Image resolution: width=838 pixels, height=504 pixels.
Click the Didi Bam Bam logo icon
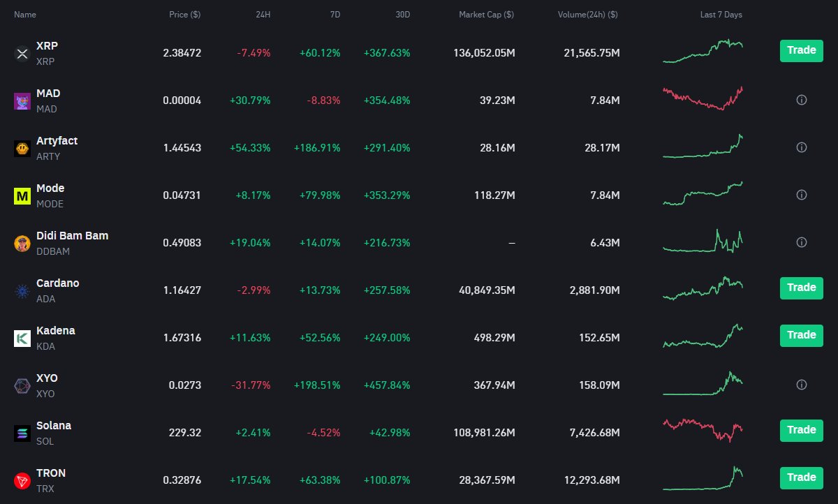pyautogui.click(x=22, y=244)
